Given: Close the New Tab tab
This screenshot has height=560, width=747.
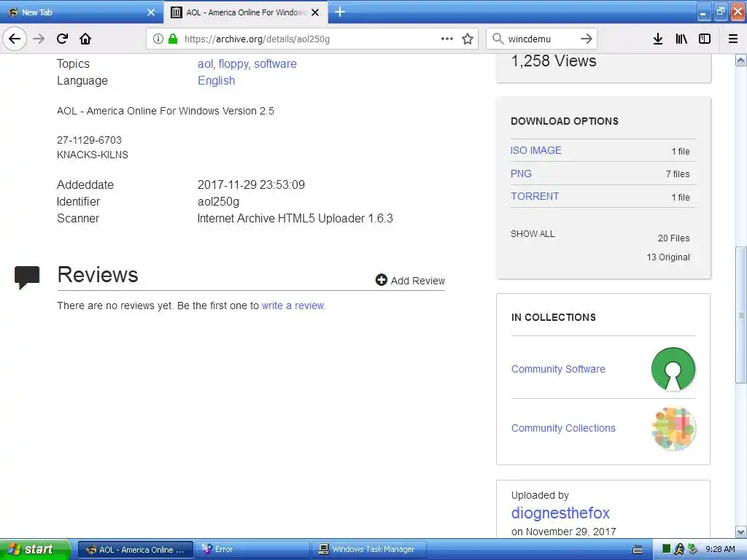Looking at the screenshot, I should tap(151, 12).
